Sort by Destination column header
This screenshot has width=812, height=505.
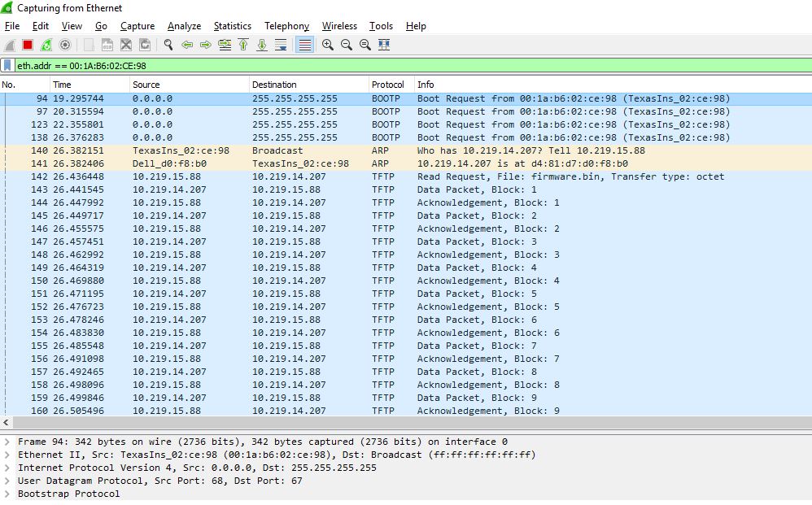tap(308, 85)
